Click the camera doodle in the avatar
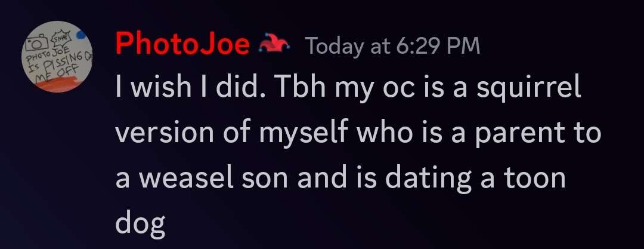Screen dimensions: 644x249 (37, 44)
